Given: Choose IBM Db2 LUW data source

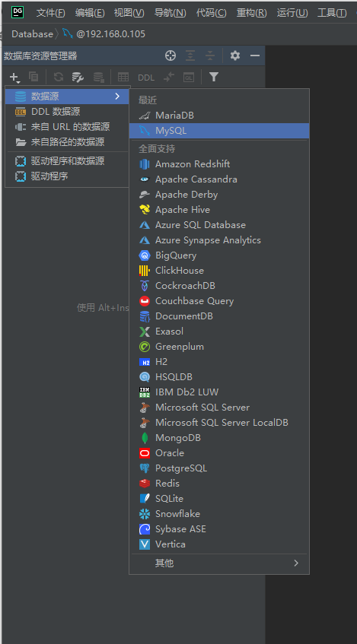Looking at the screenshot, I should (219, 392).
